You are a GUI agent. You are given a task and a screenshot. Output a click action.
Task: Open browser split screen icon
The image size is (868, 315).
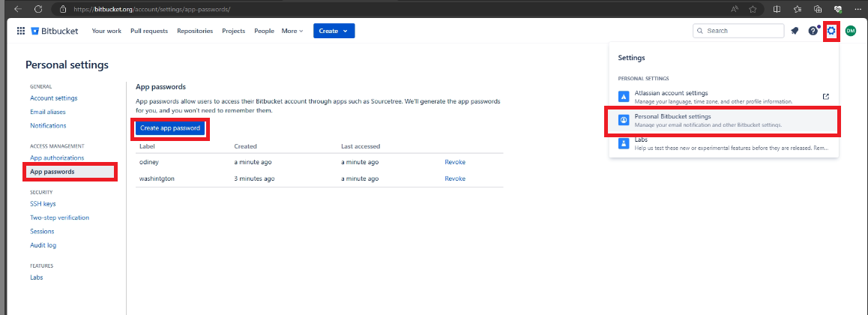pos(777,9)
